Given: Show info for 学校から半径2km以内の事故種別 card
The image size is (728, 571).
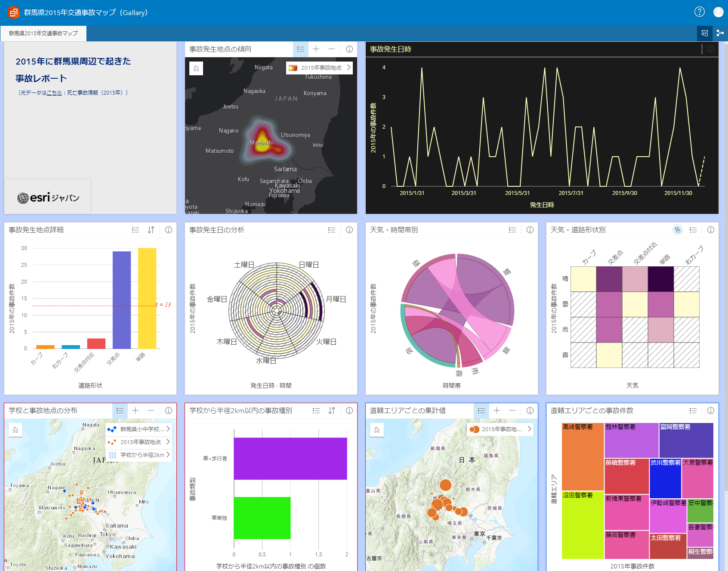Looking at the screenshot, I should pos(349,411).
